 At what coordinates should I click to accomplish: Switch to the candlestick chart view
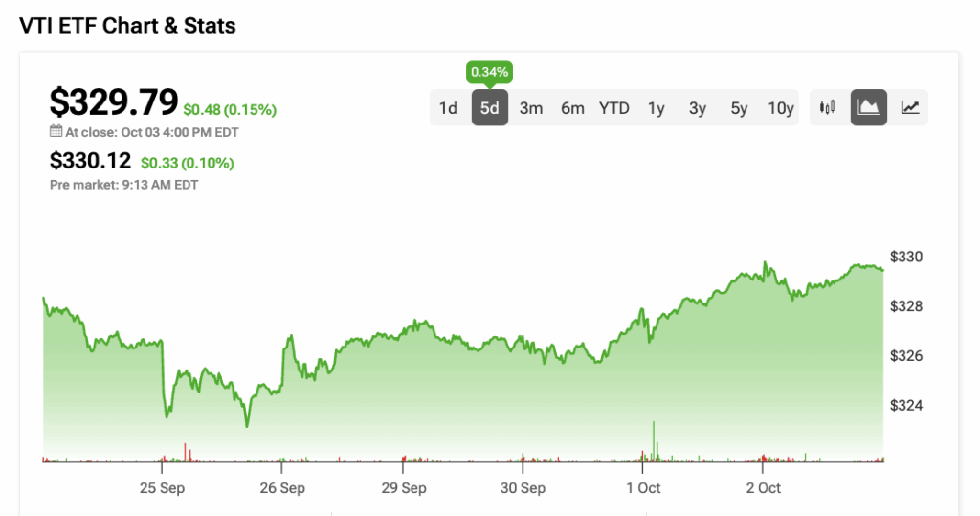(x=828, y=108)
